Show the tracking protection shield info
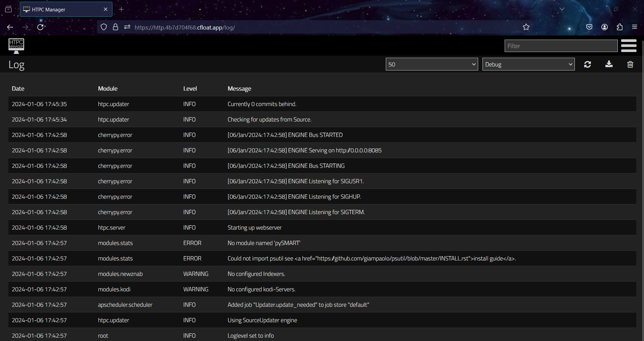Screen dimensions: 644x341 [104, 27]
